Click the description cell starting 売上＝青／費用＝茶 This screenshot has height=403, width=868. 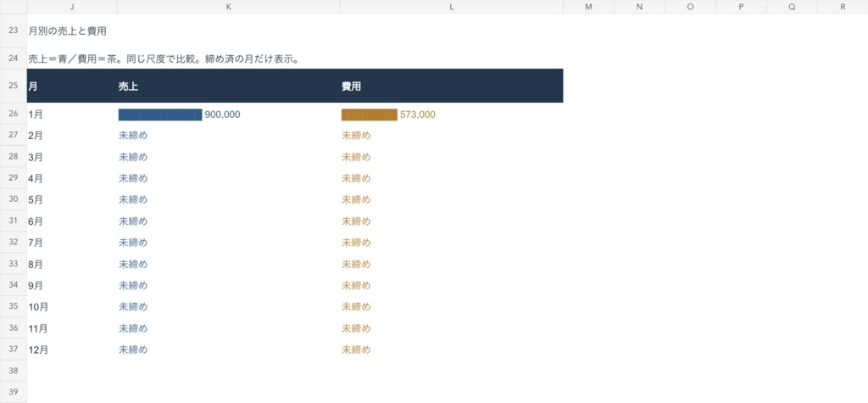[164, 59]
